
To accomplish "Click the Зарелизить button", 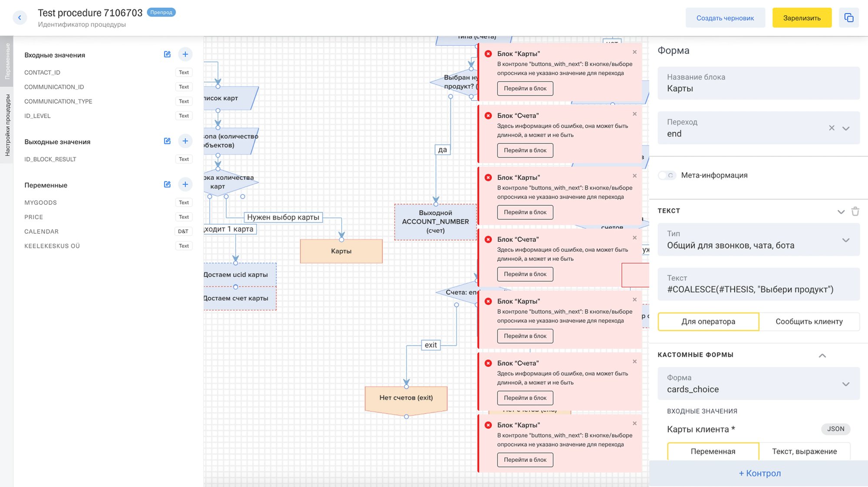I will (x=802, y=18).
